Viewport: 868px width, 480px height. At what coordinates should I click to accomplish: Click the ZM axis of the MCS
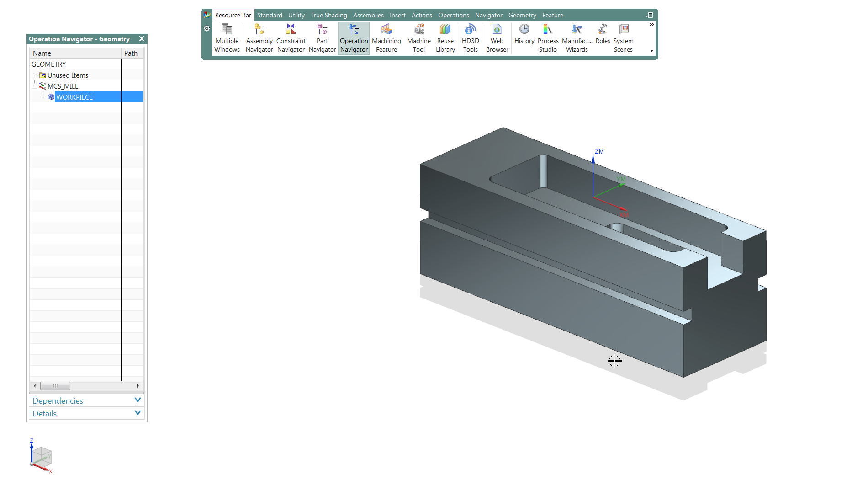[x=593, y=175]
